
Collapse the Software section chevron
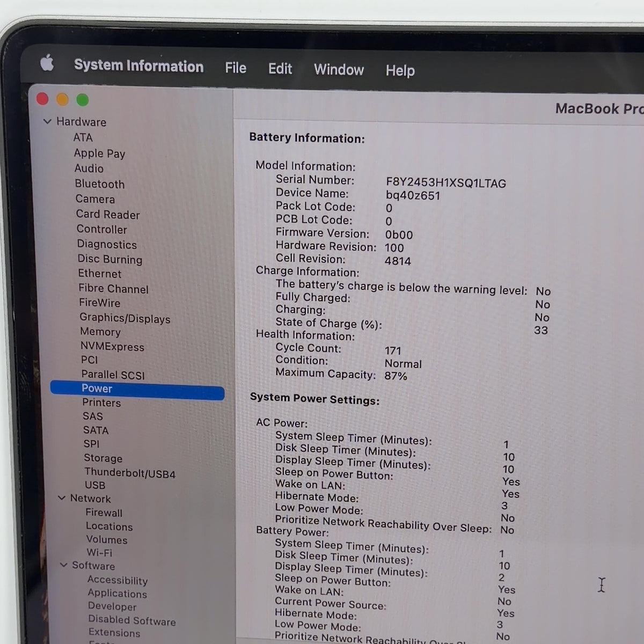pyautogui.click(x=63, y=565)
